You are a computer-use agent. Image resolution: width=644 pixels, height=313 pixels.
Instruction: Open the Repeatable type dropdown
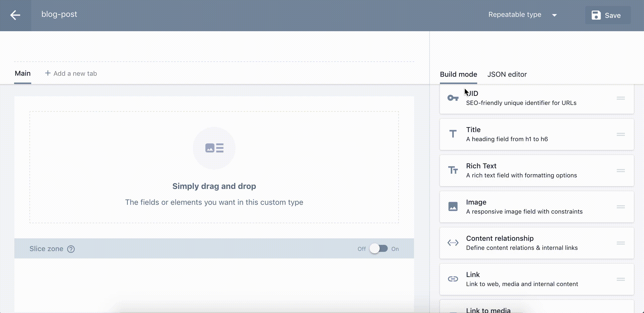click(x=515, y=15)
